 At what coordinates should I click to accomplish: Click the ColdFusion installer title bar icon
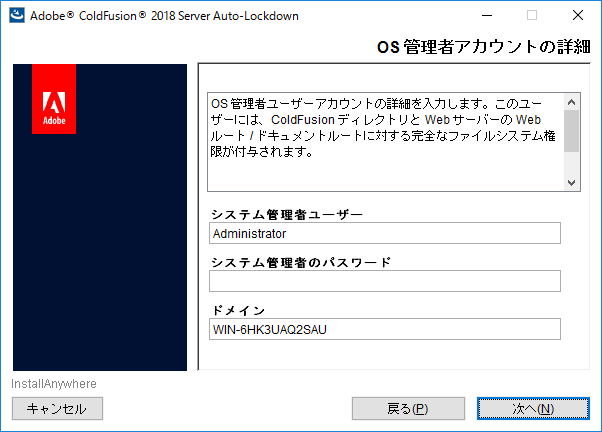tap(17, 15)
